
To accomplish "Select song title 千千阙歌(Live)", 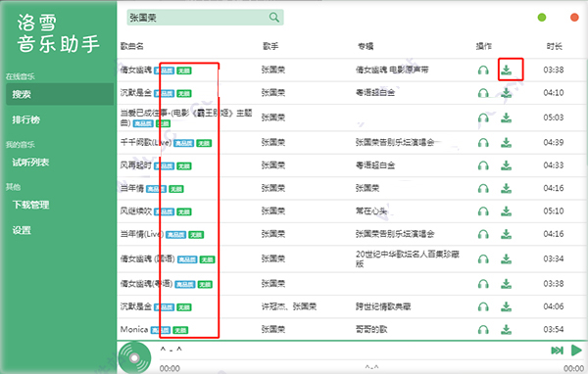I will (x=146, y=142).
